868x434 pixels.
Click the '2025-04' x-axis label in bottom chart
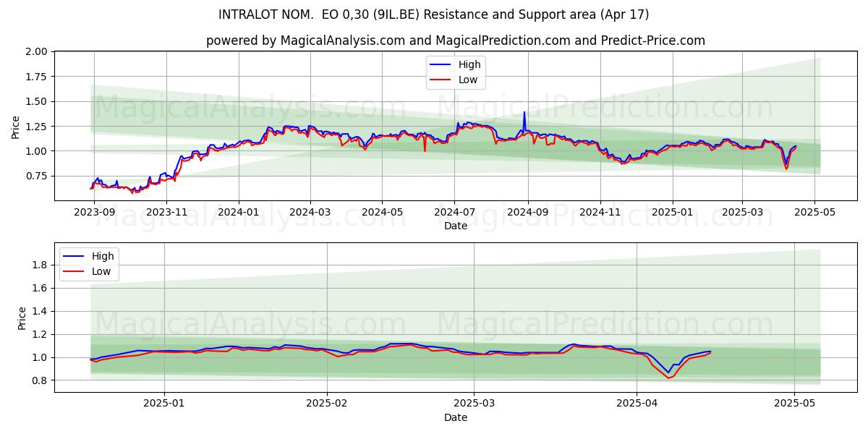637,404
